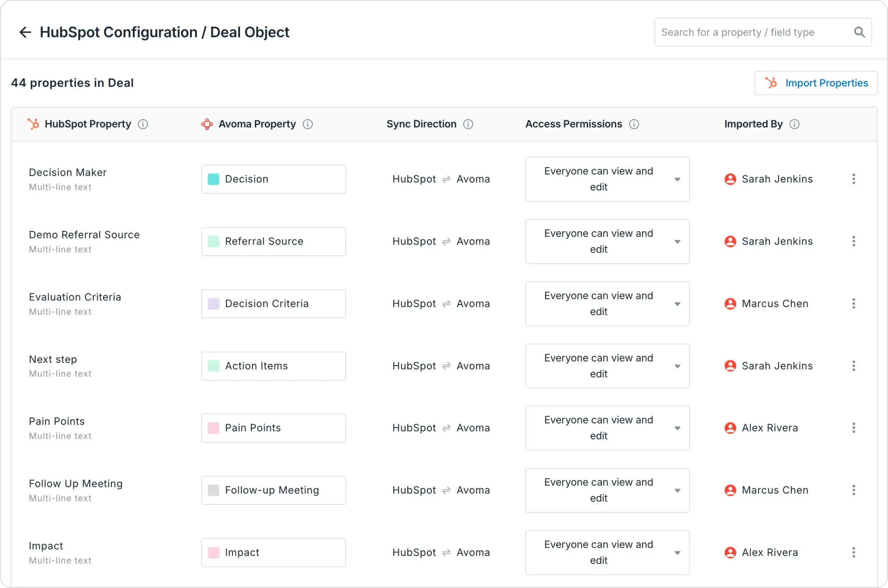Click Sarah Jenkins avatar in Next step row
The height and width of the screenshot is (588, 888).
730,366
